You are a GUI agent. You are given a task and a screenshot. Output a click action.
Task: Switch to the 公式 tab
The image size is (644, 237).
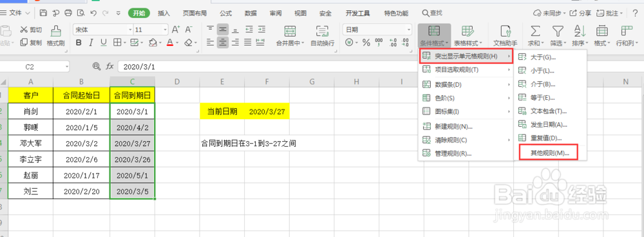click(x=225, y=13)
